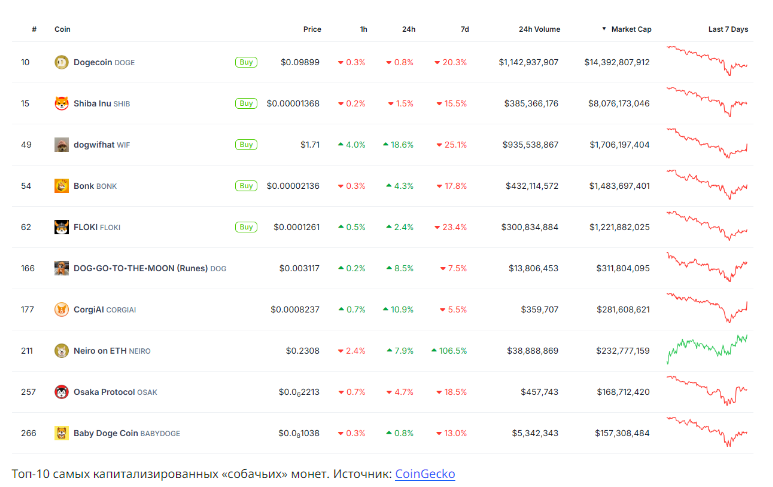
Task: Open the FLOKI coin name link
Action: point(97,227)
